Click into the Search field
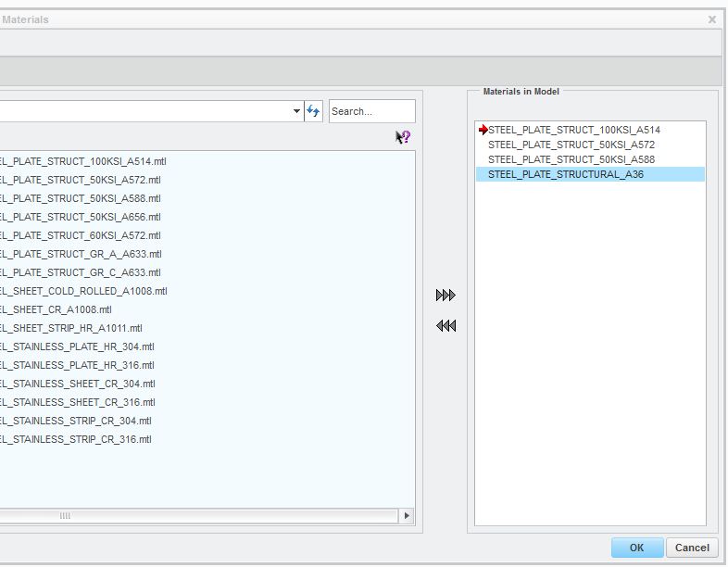 (x=372, y=111)
